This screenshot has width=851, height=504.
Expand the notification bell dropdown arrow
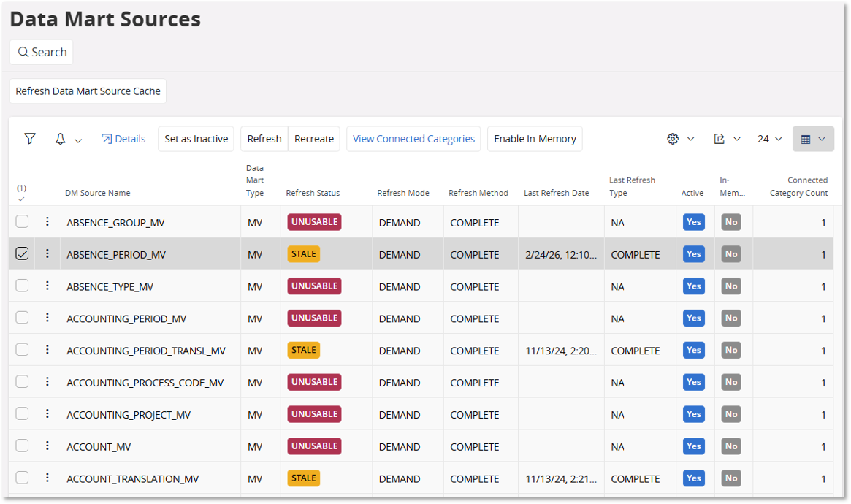coord(78,140)
